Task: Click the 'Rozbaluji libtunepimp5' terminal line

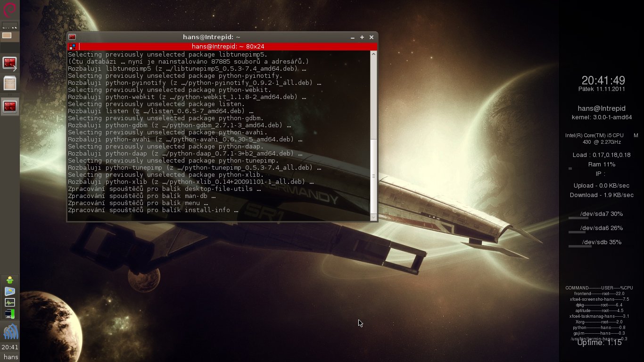Action: (187, 69)
